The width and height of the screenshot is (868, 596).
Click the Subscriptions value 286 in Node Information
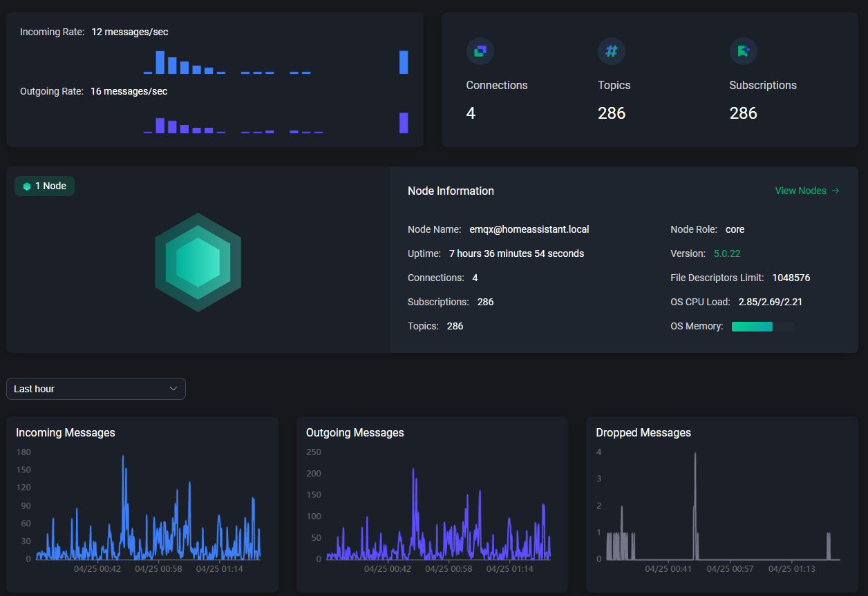[486, 302]
